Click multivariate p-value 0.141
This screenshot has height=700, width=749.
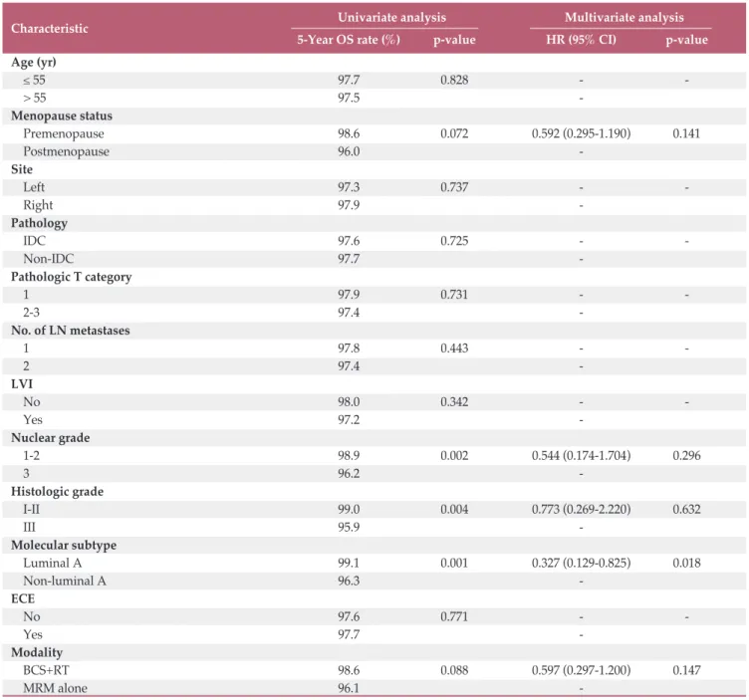pyautogui.click(x=686, y=133)
